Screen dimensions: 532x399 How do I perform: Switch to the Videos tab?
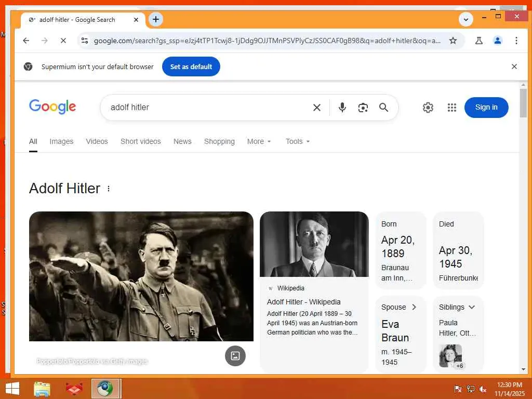click(97, 141)
